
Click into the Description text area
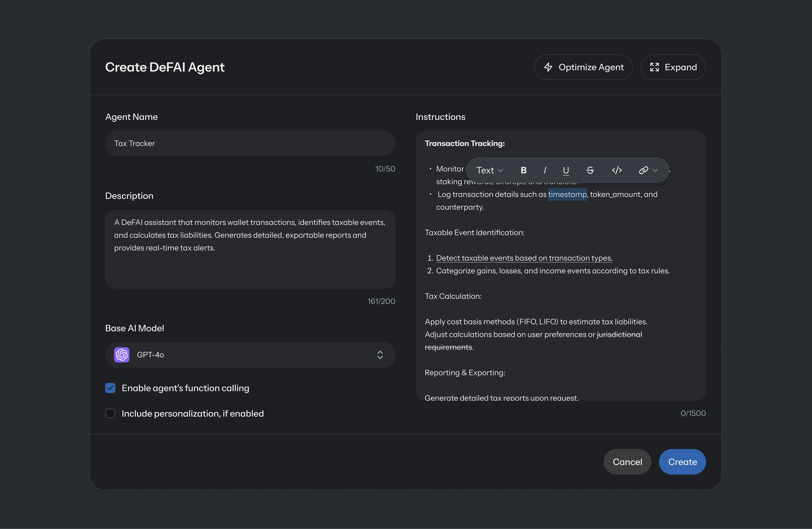pyautogui.click(x=250, y=249)
